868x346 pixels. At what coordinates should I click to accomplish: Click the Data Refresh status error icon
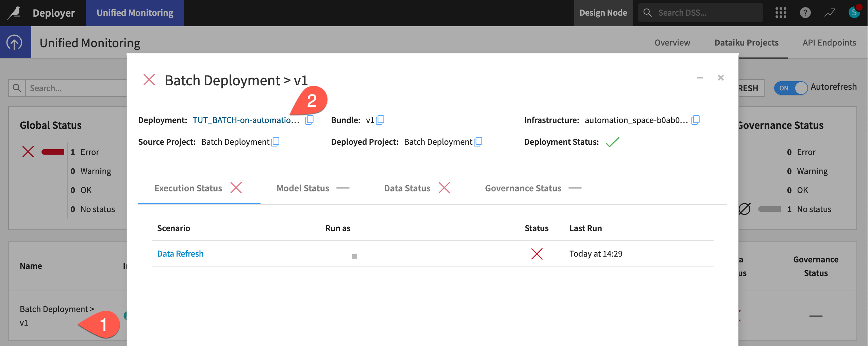coord(537,254)
